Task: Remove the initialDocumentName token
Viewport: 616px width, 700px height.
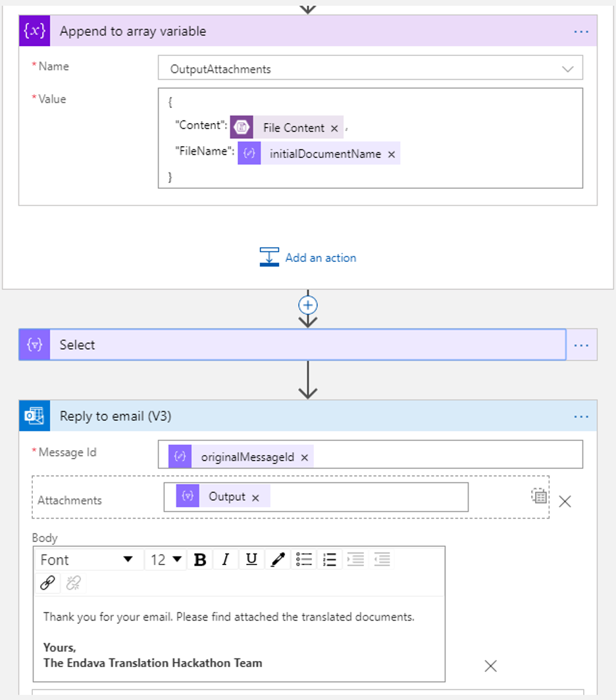Action: 392,155
